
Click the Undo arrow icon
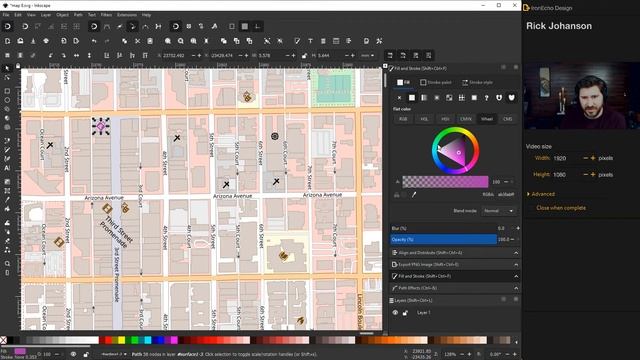click(x=94, y=41)
